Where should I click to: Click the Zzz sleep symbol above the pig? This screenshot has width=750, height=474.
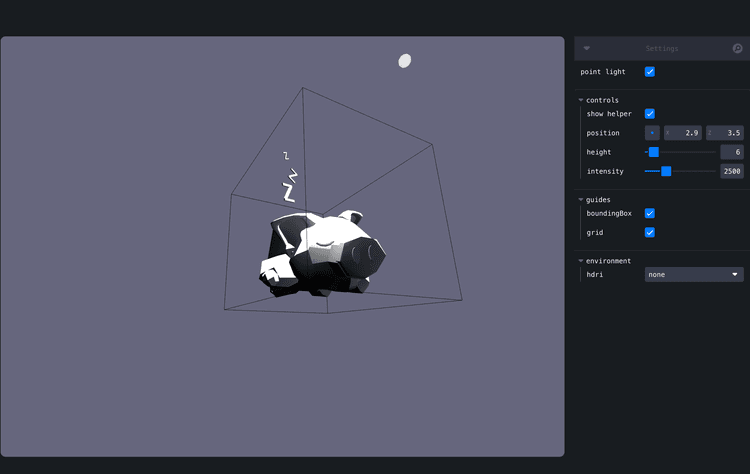(290, 178)
